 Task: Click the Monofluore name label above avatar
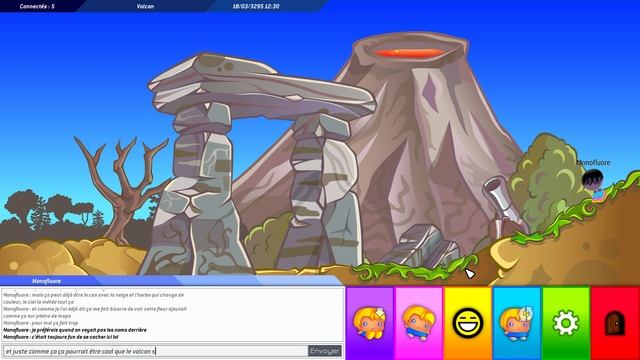coord(593,162)
